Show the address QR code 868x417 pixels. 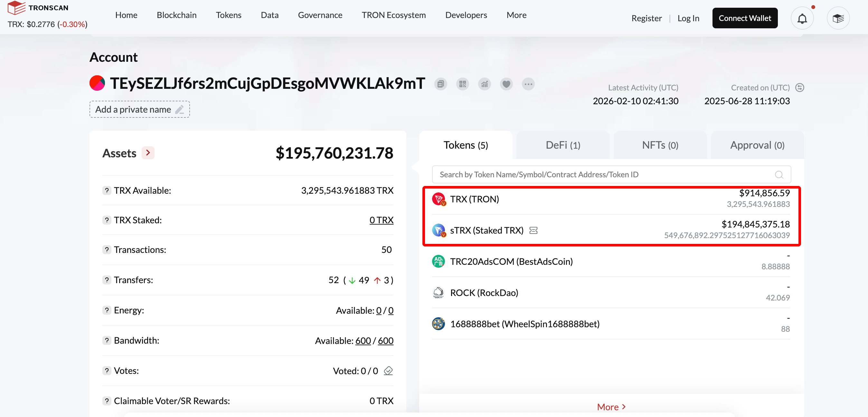point(462,84)
